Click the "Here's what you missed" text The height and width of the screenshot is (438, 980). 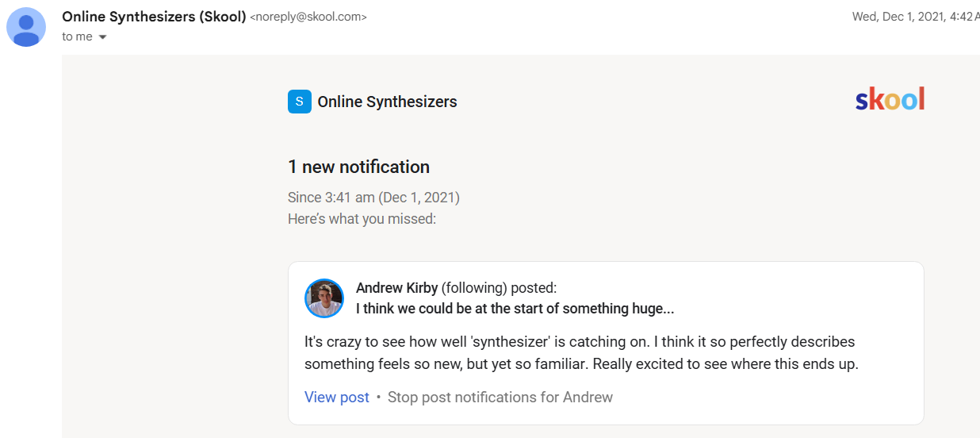(362, 218)
